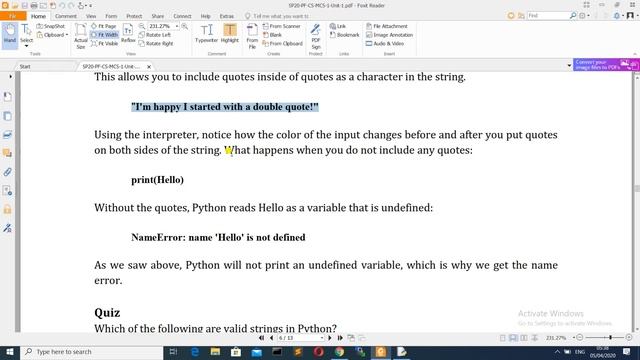Select the Typewriter tool
Viewport: 640px width, 360px height.
(x=207, y=33)
